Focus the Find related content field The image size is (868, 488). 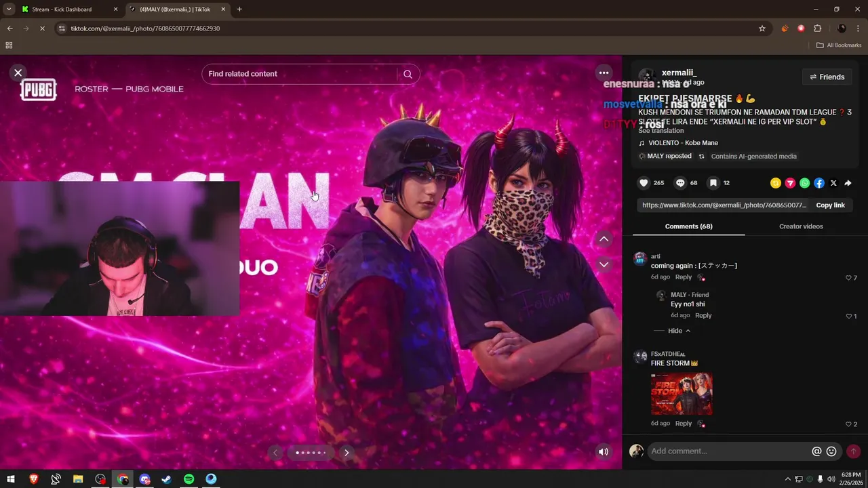(x=298, y=74)
